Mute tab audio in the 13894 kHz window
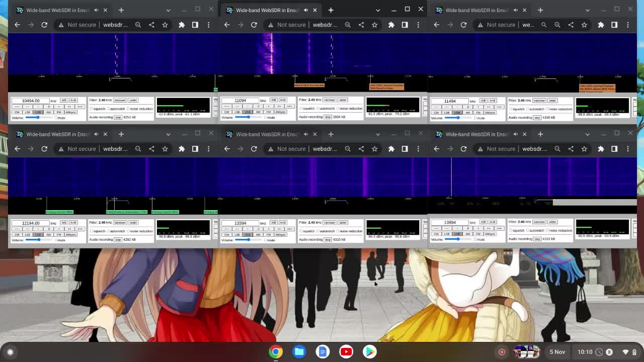 [x=515, y=134]
